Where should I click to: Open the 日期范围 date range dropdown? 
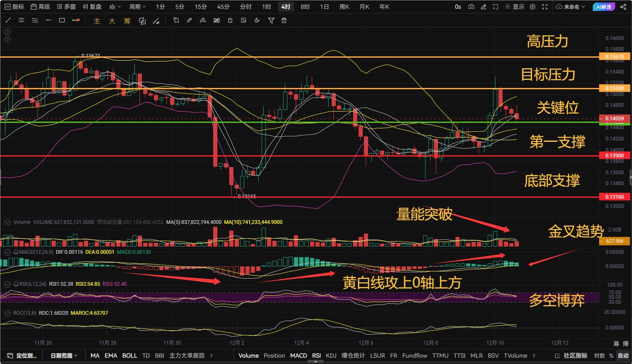tap(64, 356)
